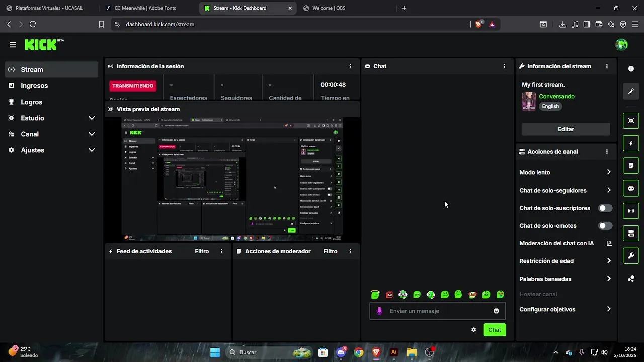Open the hamburger menu beside the Kick logo
644x362 pixels.
click(13, 45)
